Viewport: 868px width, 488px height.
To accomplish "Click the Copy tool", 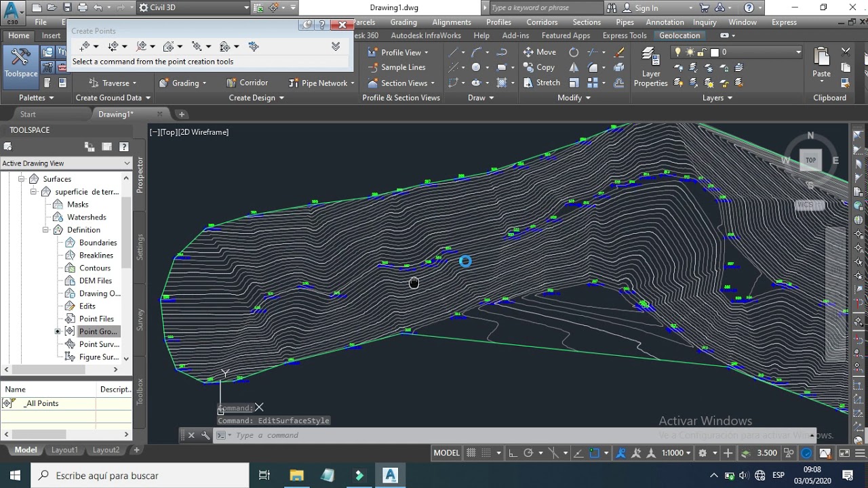I will (x=539, y=68).
